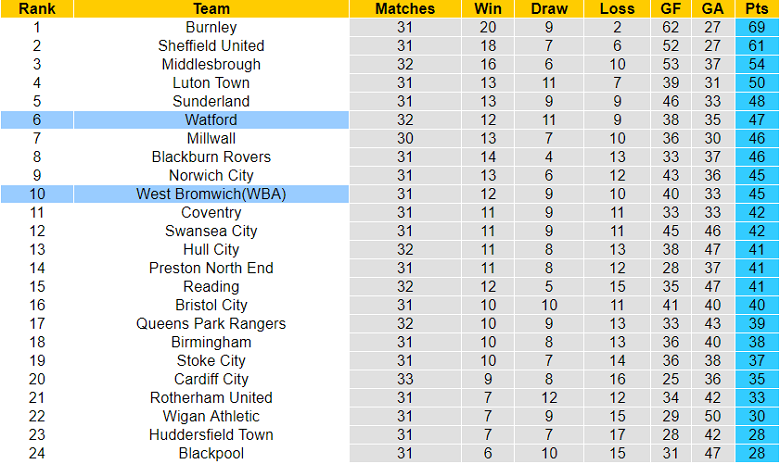Select the Draw column header
The width and height of the screenshot is (780, 464).
click(548, 9)
